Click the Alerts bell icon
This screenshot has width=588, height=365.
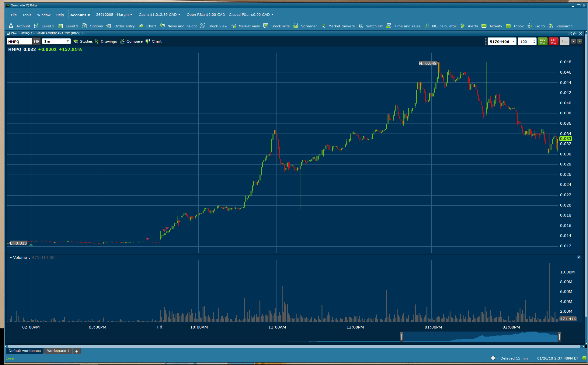462,26
